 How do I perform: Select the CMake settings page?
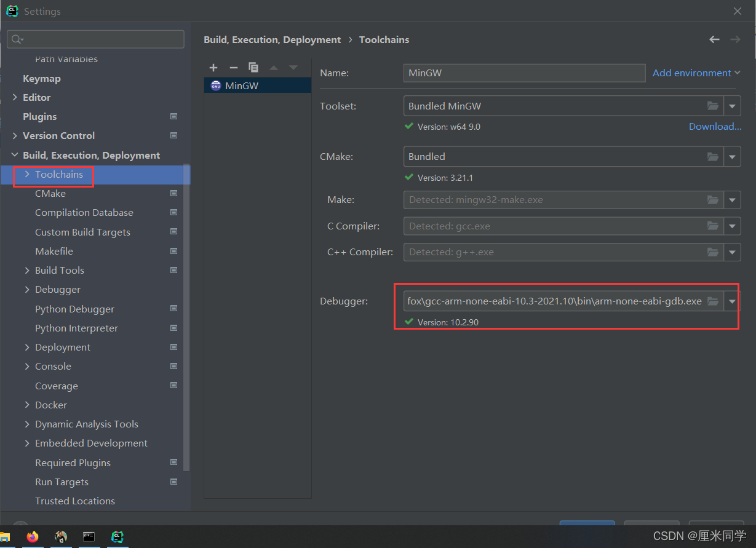50,194
